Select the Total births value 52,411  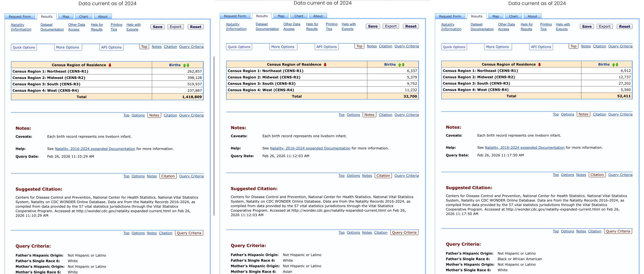624,96
